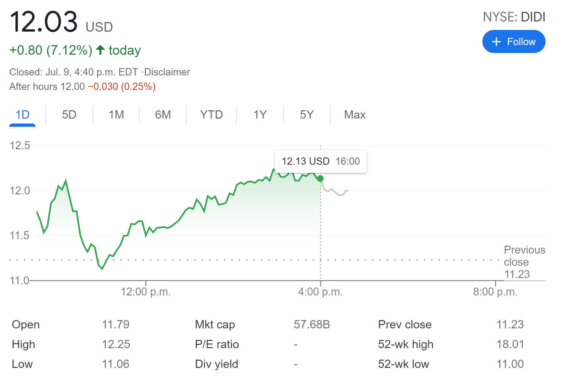Click the plus icon on Follow
This screenshot has width=588, height=385.
[496, 42]
